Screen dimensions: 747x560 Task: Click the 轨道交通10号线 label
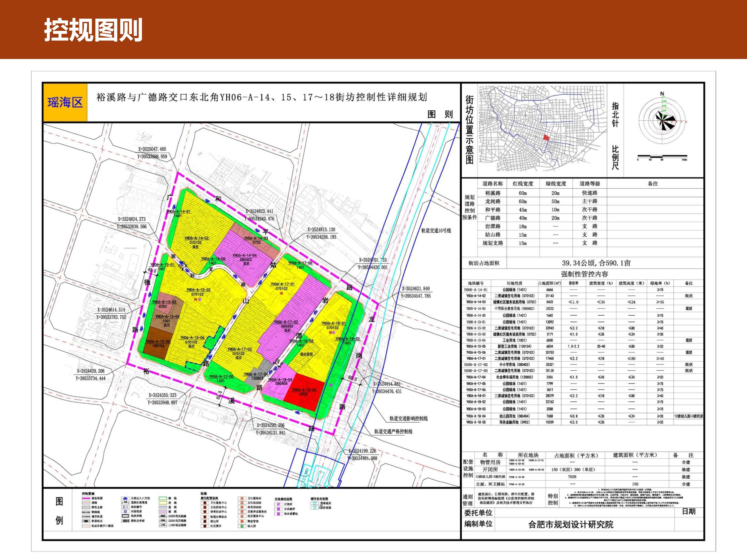click(x=436, y=230)
